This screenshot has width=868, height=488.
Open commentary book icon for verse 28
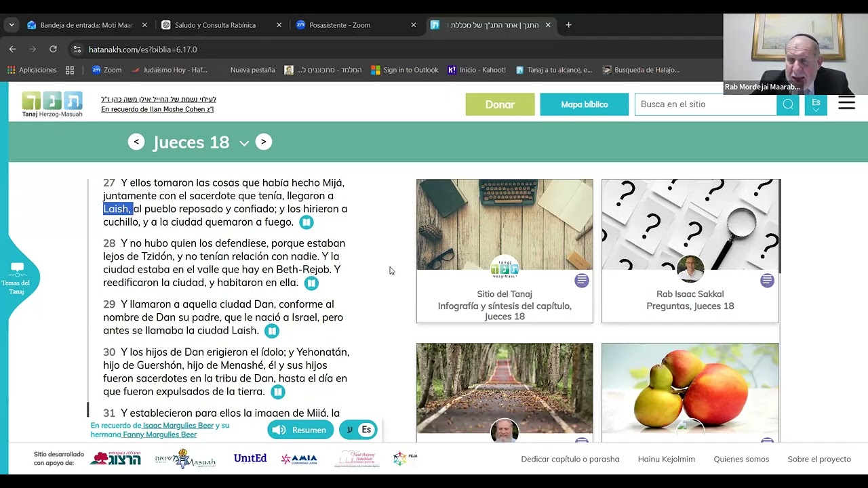click(311, 283)
